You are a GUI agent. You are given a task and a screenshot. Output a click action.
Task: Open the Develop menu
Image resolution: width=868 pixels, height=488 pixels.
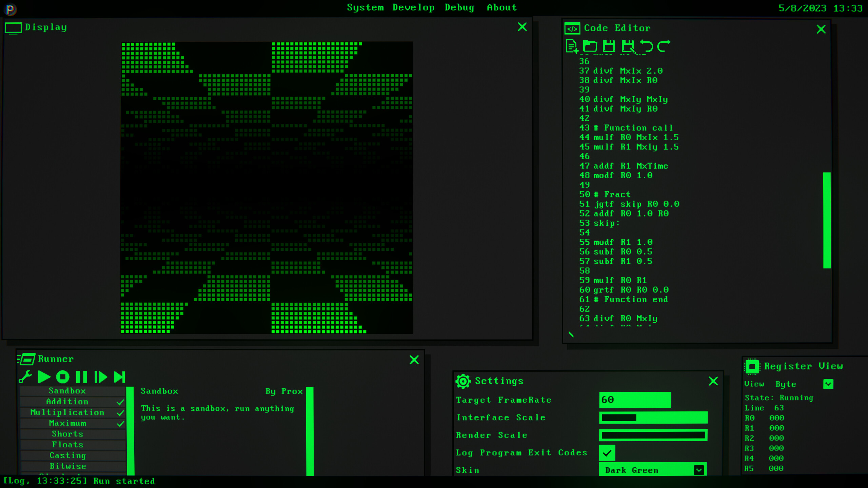click(x=413, y=7)
